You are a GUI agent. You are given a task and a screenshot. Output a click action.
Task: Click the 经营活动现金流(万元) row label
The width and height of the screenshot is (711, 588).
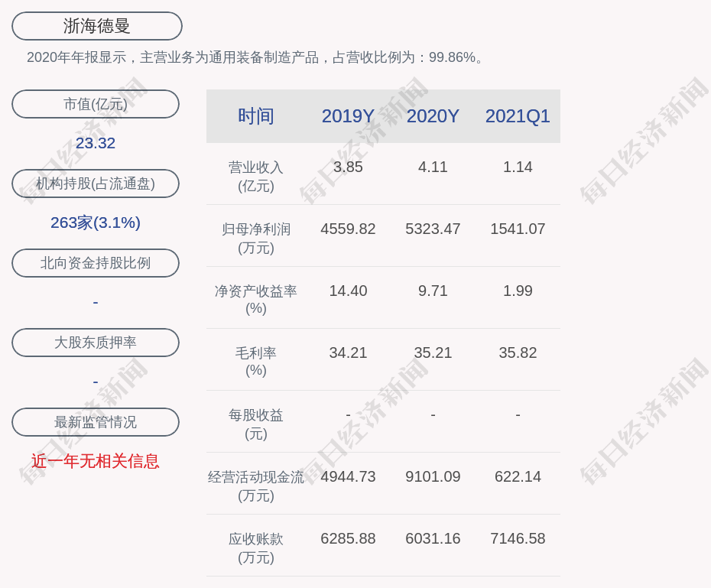(x=256, y=486)
